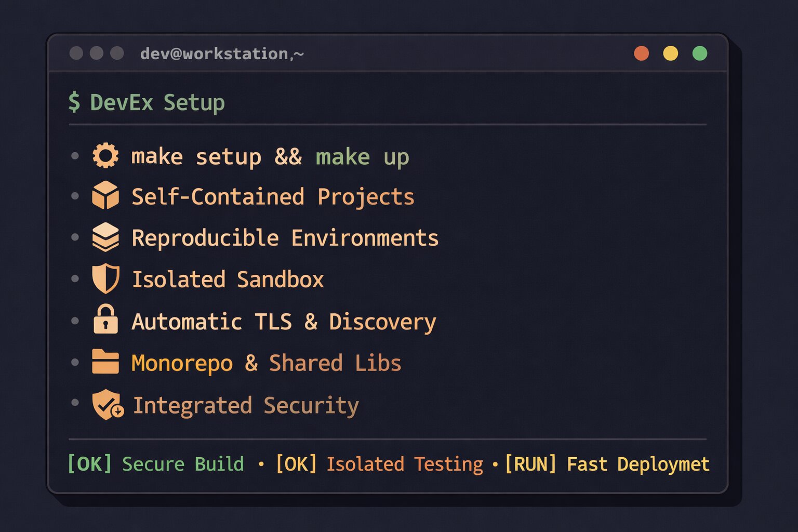Click the dollar prompt symbol in header
Viewport: 798px width, 532px height.
(74, 102)
